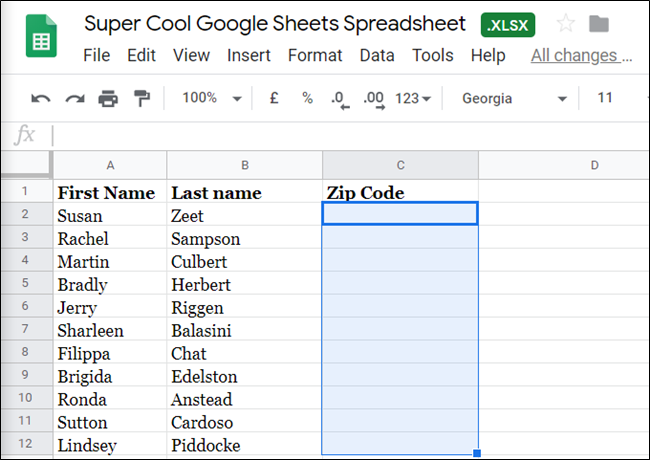Apply percent format icon
This screenshot has width=650, height=460.
[x=307, y=98]
